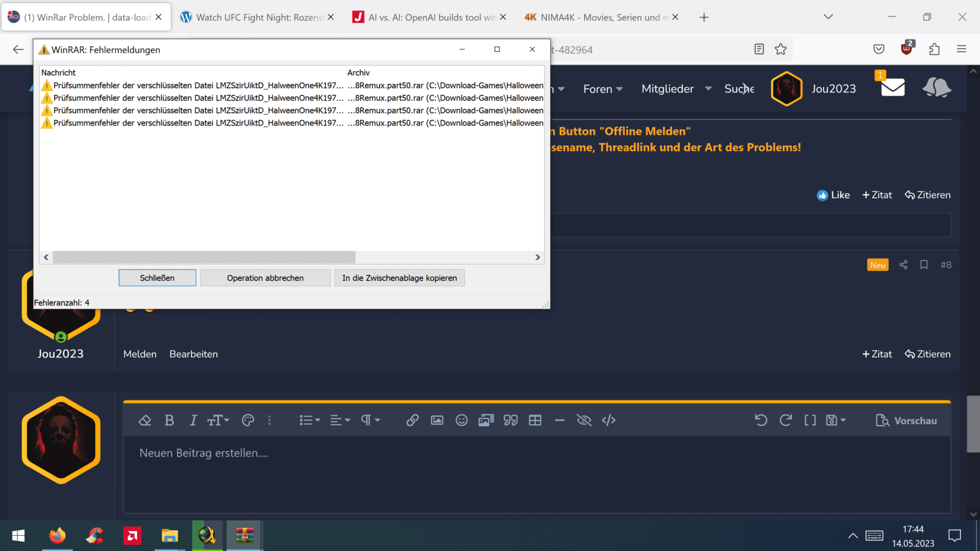The image size is (980, 551).
Task: Toggle bold formatting in the editor
Action: click(170, 420)
